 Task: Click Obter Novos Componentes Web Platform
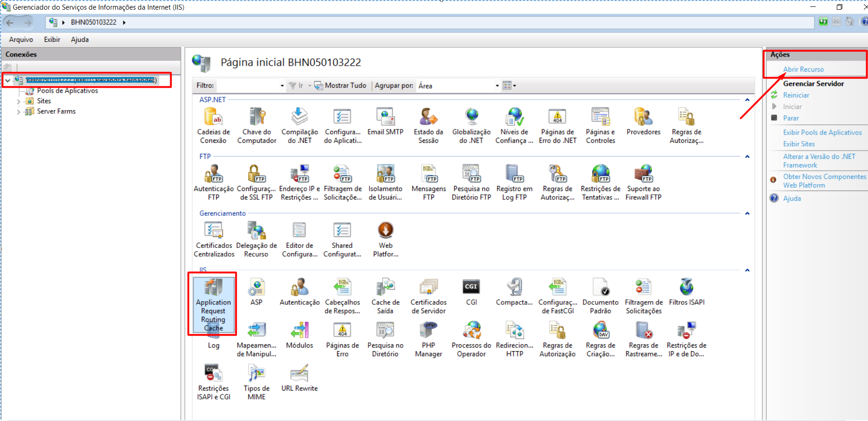[824, 181]
